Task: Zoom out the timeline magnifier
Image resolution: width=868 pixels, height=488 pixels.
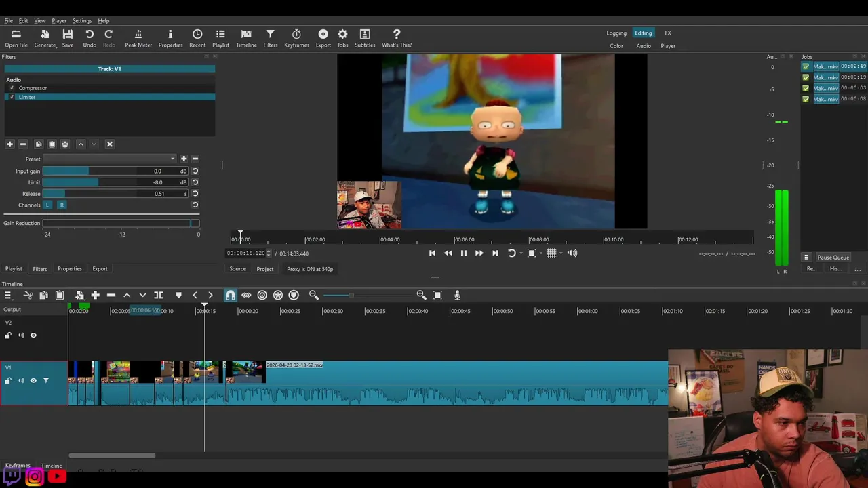Action: 314,296
